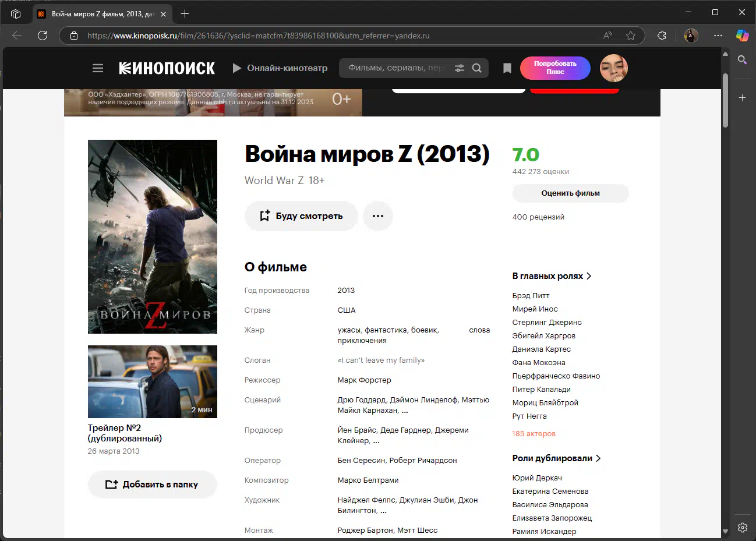
Task: View site information lock icon
Action: click(x=74, y=36)
